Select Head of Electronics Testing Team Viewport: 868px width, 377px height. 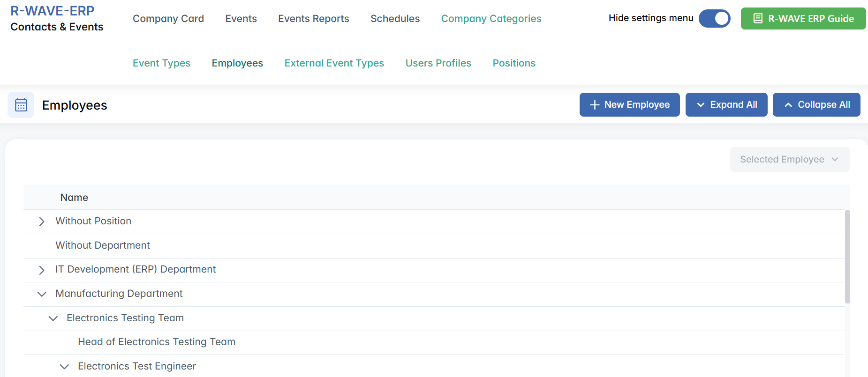tap(156, 342)
